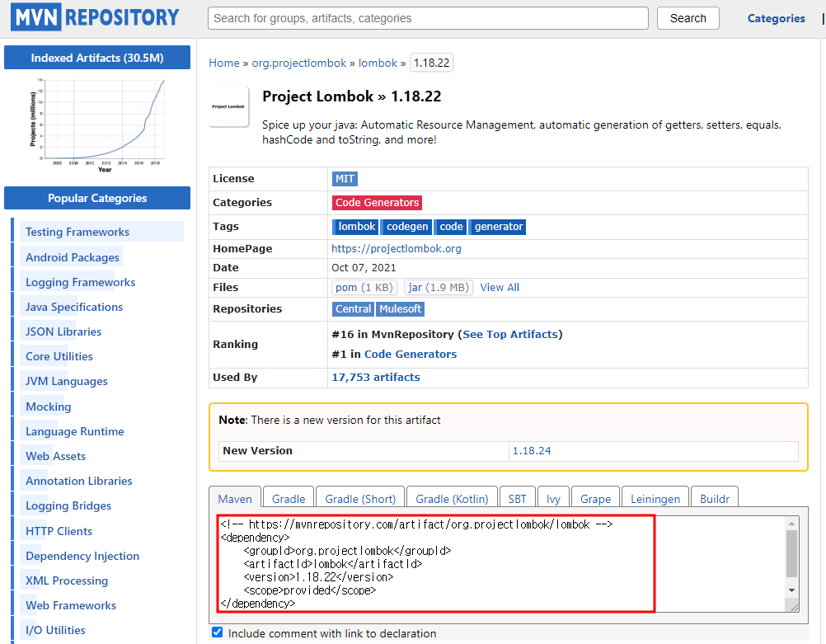Open Code Generators ranking link
This screenshot has height=644, width=826.
coord(411,354)
